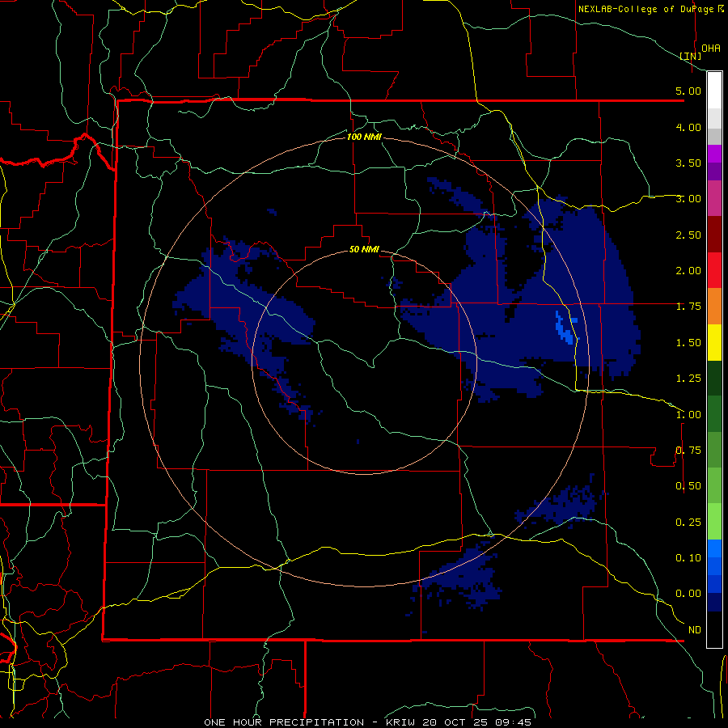The height and width of the screenshot is (728, 728).
Task: Pick the light blue swatch near 0.10
Action: coord(714,548)
